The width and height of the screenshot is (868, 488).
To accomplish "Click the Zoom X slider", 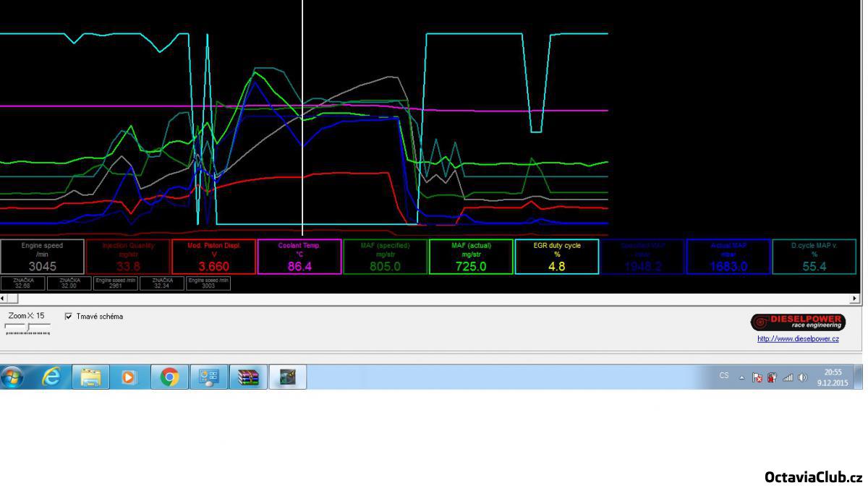I will (27, 328).
